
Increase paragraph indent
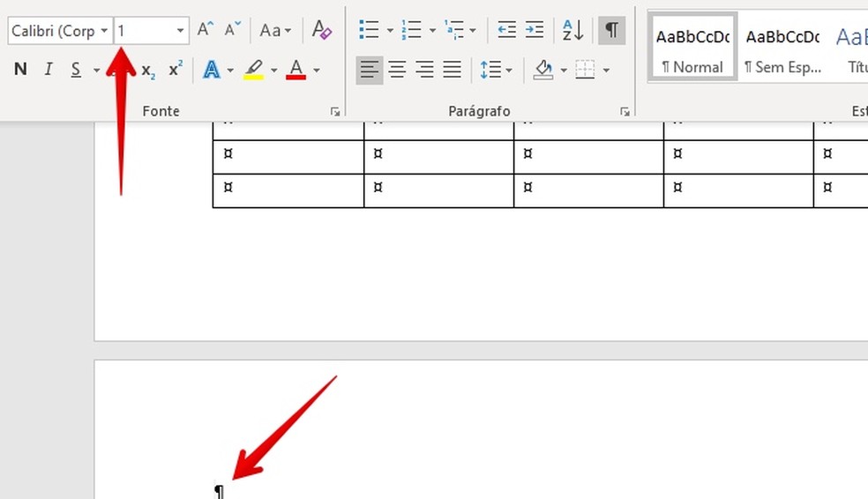pos(535,30)
